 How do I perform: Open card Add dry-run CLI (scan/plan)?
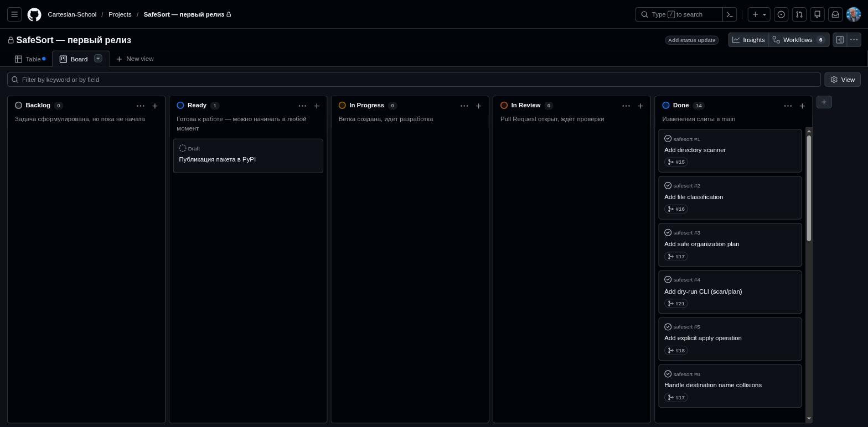pos(703,291)
